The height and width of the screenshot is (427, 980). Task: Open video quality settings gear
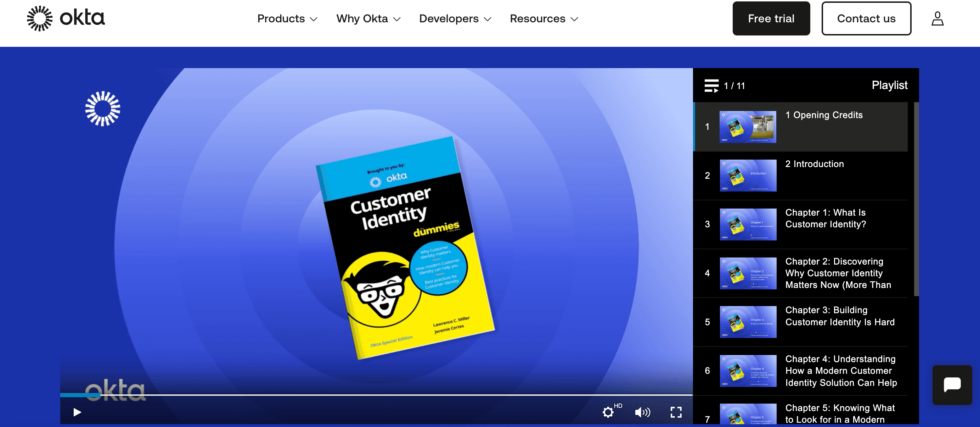coord(608,412)
